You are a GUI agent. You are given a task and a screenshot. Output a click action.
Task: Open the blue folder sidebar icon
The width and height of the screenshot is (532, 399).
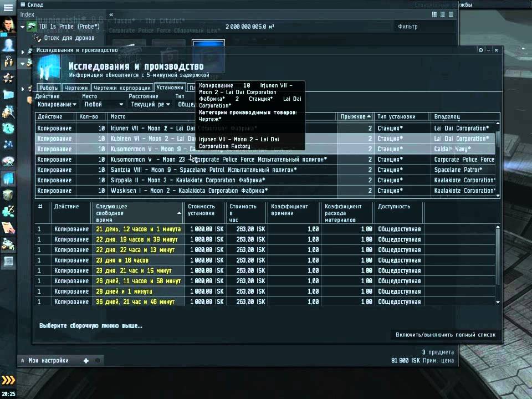pos(8,95)
